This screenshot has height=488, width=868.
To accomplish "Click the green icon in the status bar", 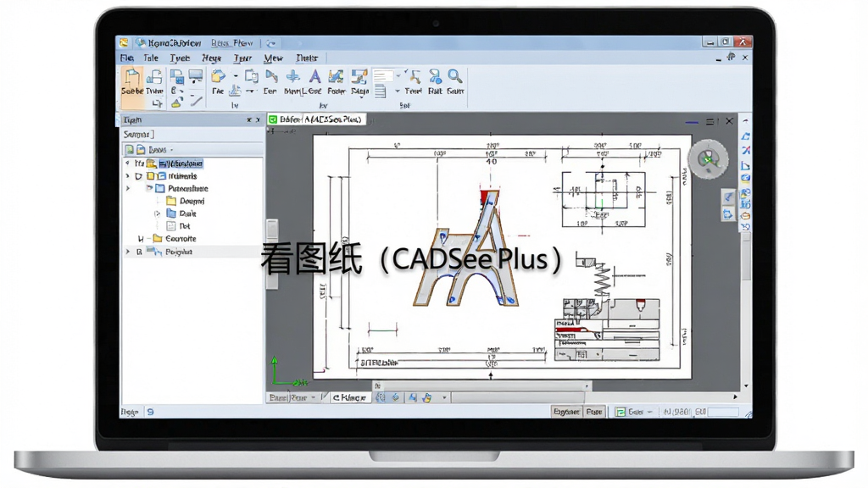I will coord(620,412).
